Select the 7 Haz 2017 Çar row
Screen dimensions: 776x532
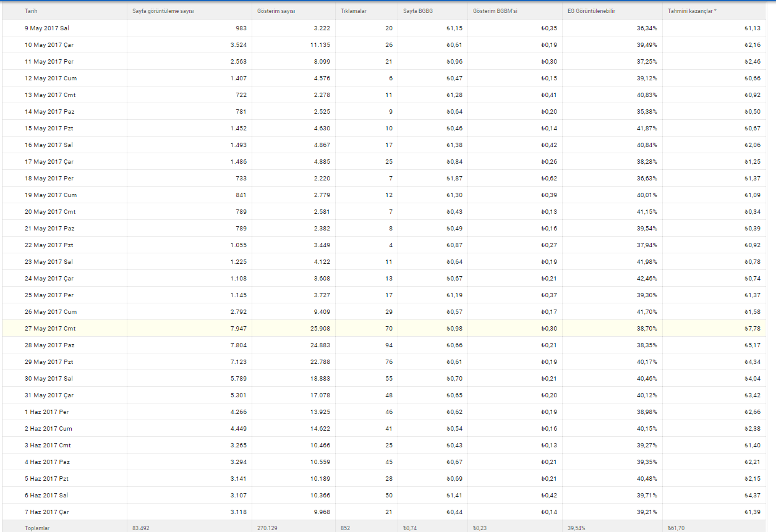388,512
